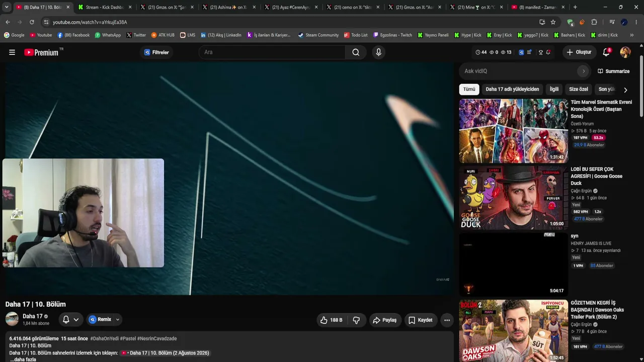This screenshot has width=644, height=362.
Task: Open the YouTube notifications bell
Action: coord(606,52)
